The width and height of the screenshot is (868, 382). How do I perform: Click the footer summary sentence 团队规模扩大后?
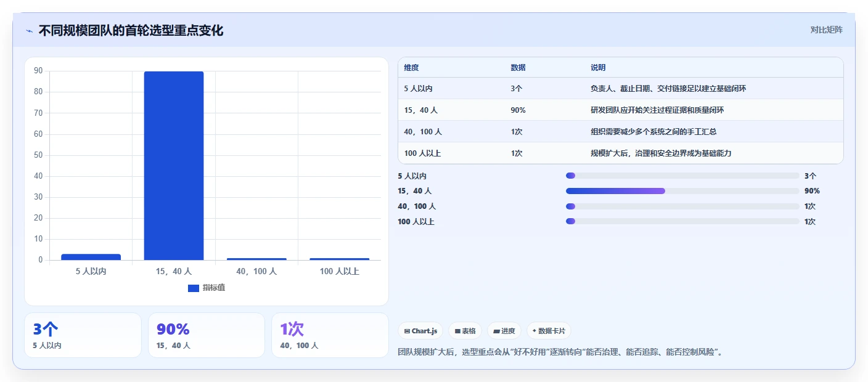(560, 352)
